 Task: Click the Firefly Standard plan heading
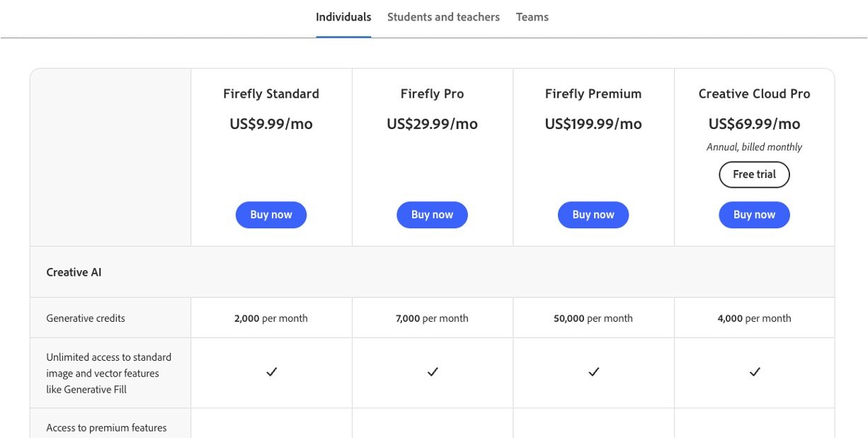(x=271, y=94)
